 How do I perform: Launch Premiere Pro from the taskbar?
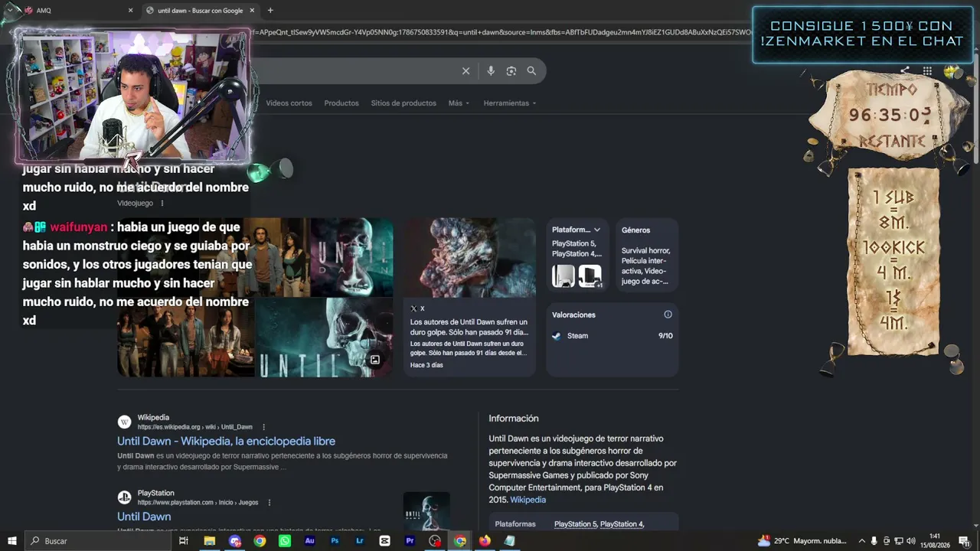coord(410,541)
